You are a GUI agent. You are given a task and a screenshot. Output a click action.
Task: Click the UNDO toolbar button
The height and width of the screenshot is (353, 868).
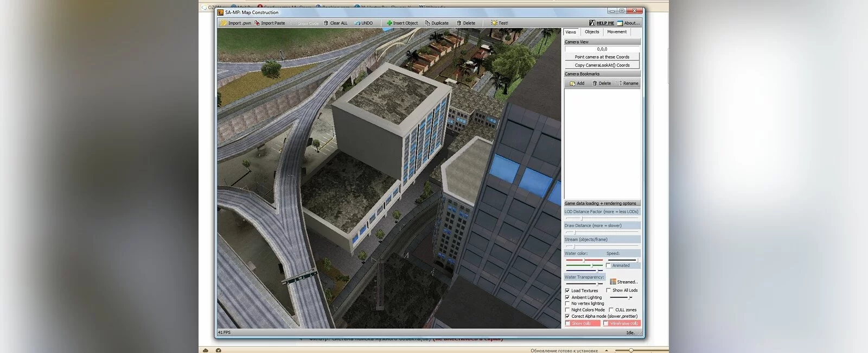(363, 23)
